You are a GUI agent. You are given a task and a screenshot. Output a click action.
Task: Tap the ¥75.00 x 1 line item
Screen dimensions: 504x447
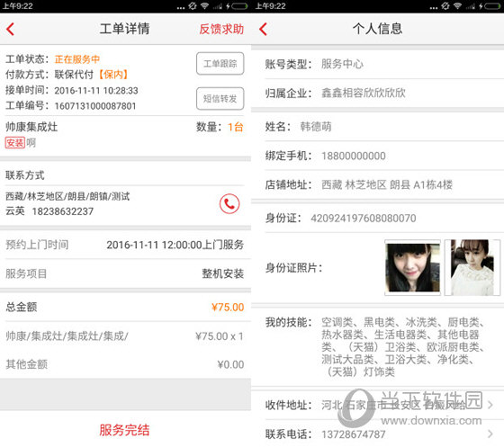(x=220, y=336)
